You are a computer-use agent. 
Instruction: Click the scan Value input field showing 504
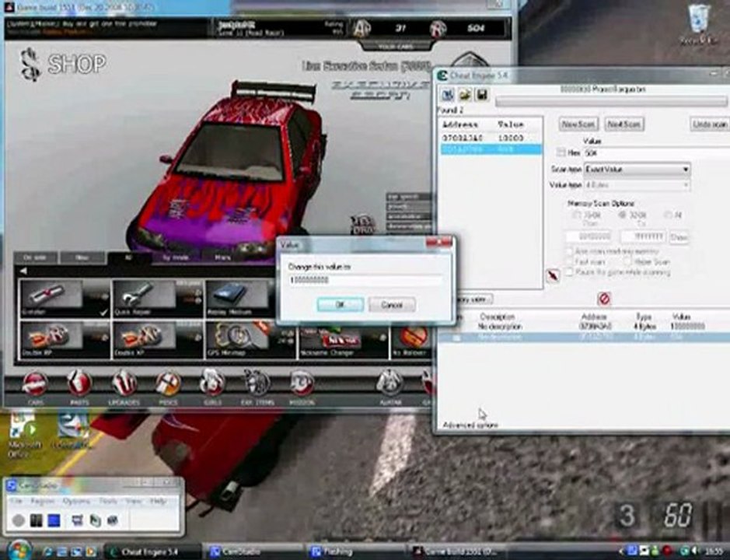(x=656, y=152)
